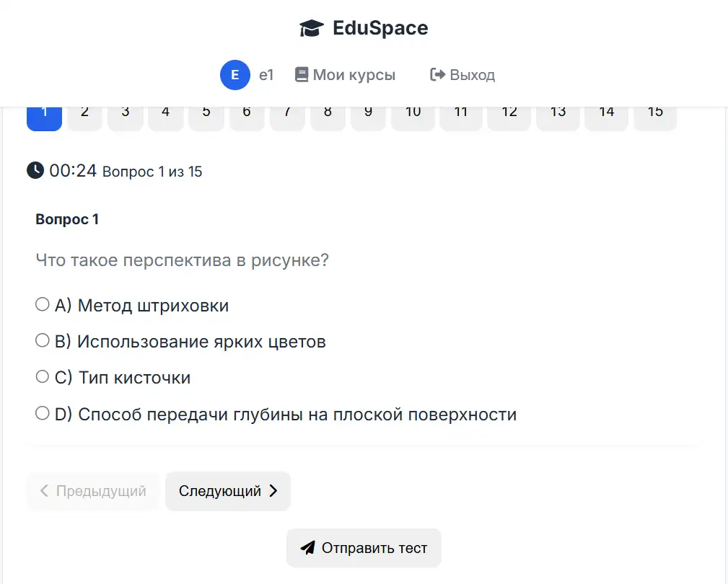Open question 2 from the navigator

pos(84,114)
